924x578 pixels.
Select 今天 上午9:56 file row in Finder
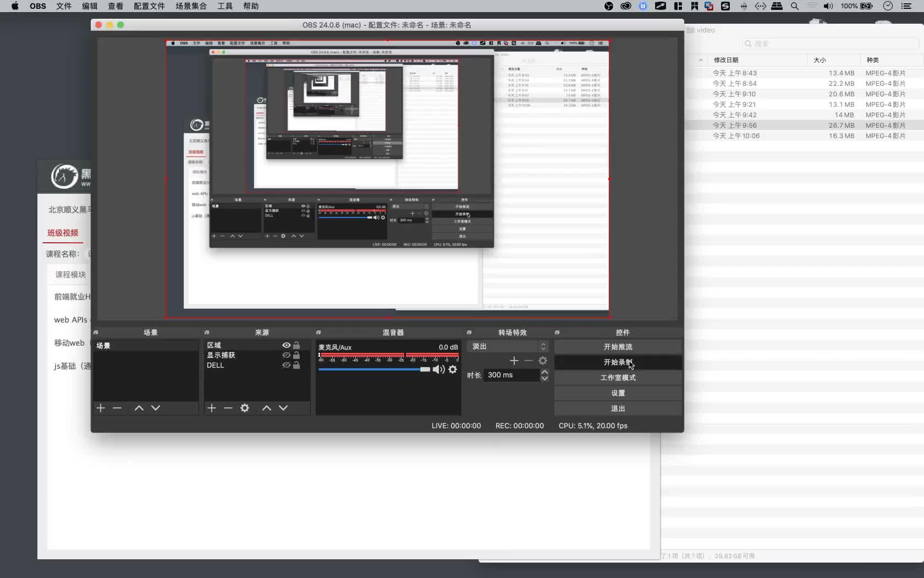pos(804,126)
